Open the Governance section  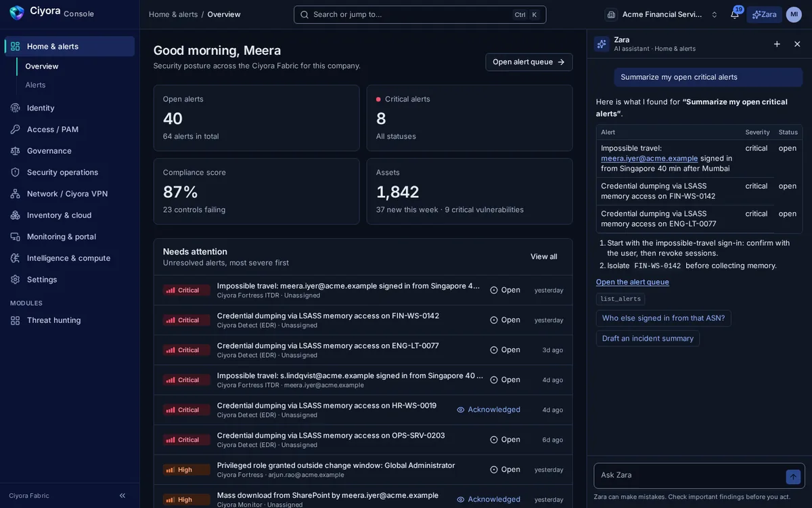[x=70, y=150]
